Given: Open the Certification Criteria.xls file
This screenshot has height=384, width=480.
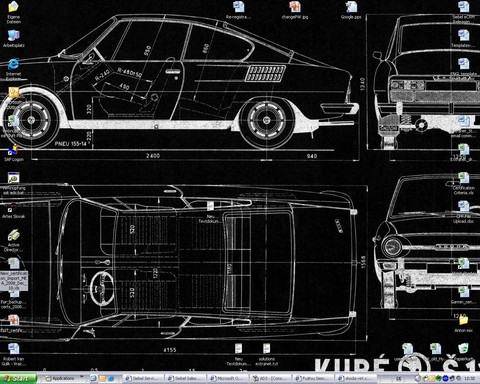Looking at the screenshot, I should coord(463,183).
